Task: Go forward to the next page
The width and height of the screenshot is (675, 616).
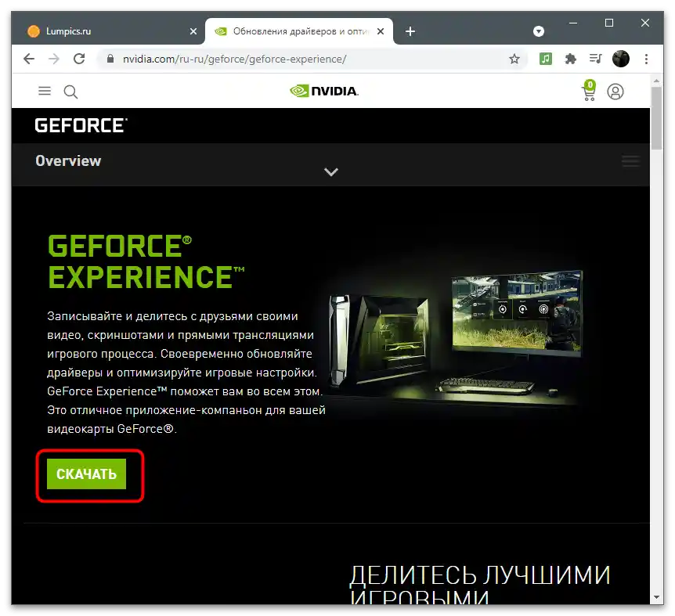Action: 54,59
